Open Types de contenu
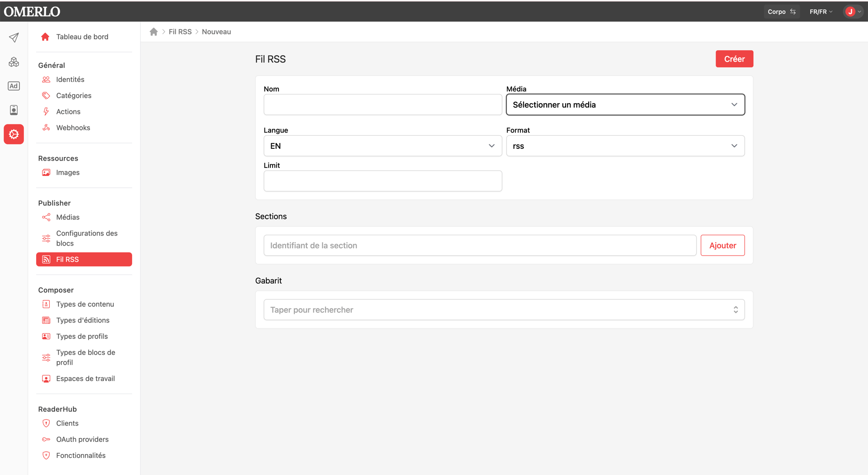 click(84, 304)
